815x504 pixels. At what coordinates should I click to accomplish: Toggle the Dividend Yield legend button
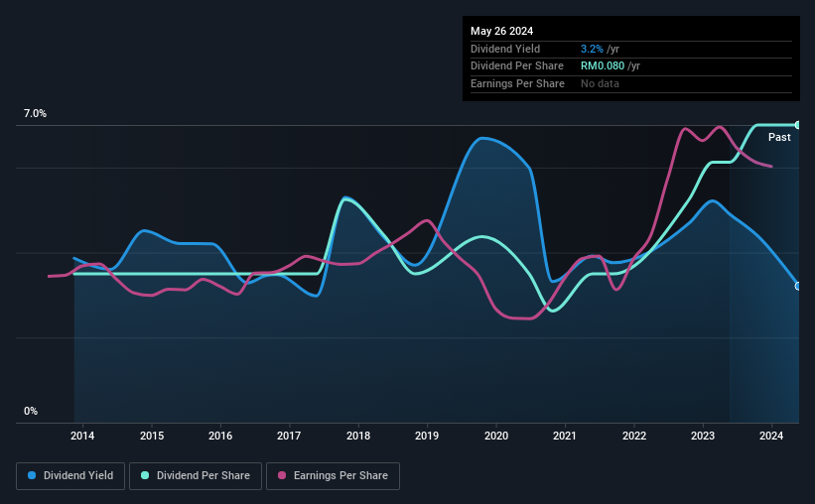(70, 476)
